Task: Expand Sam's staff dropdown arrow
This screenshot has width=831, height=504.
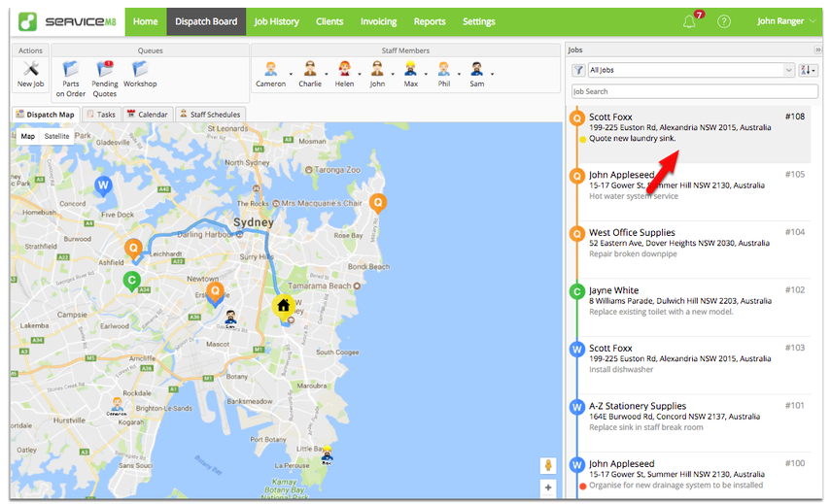Action: pyautogui.click(x=492, y=74)
